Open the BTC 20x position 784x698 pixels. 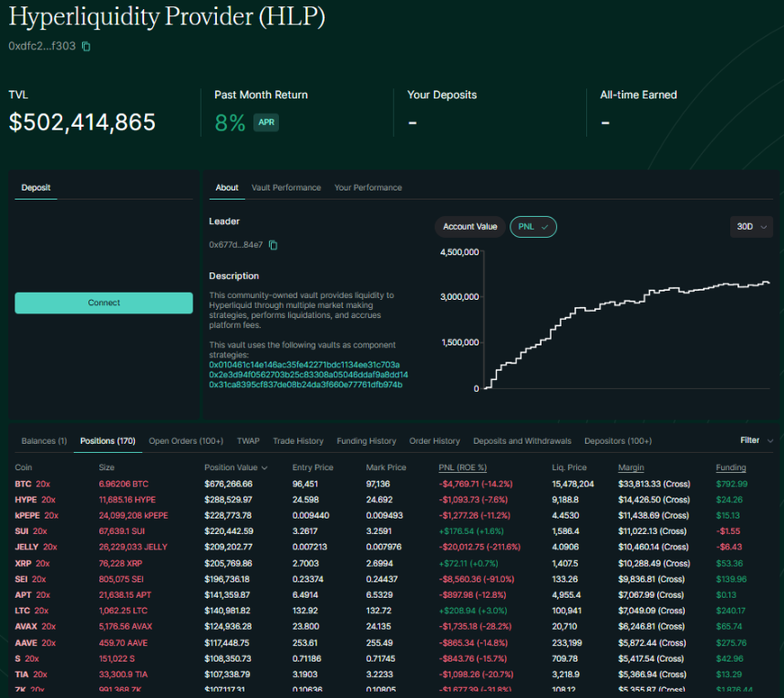33,484
